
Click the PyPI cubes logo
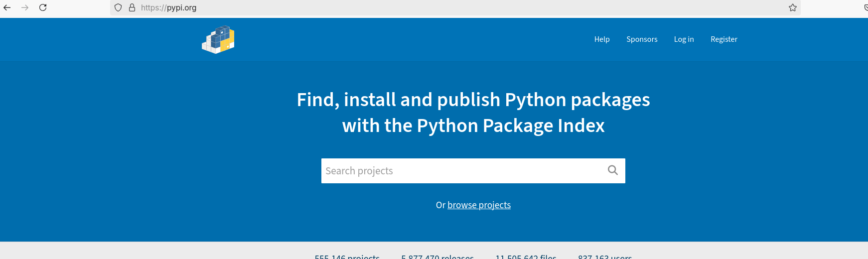tap(218, 39)
